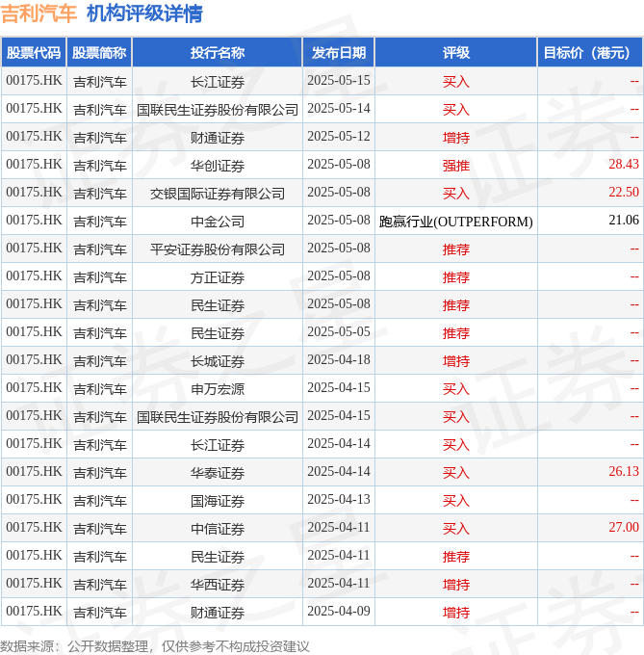644x655 pixels.
Task: Click the date 2025-04-09
Action: click(339, 611)
